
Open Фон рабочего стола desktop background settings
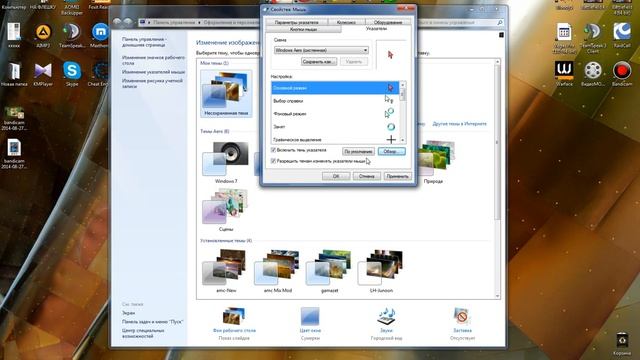234,323
